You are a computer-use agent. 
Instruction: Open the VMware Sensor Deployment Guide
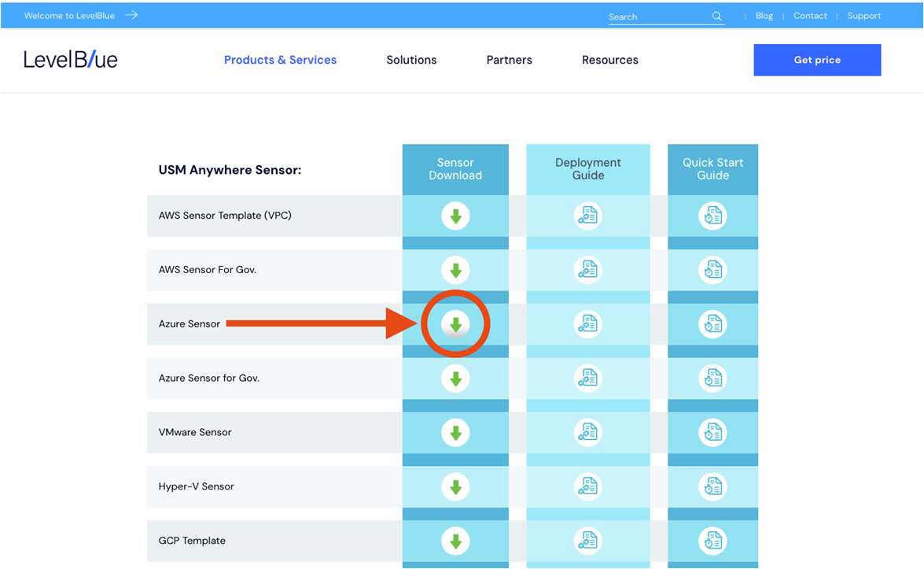click(587, 432)
